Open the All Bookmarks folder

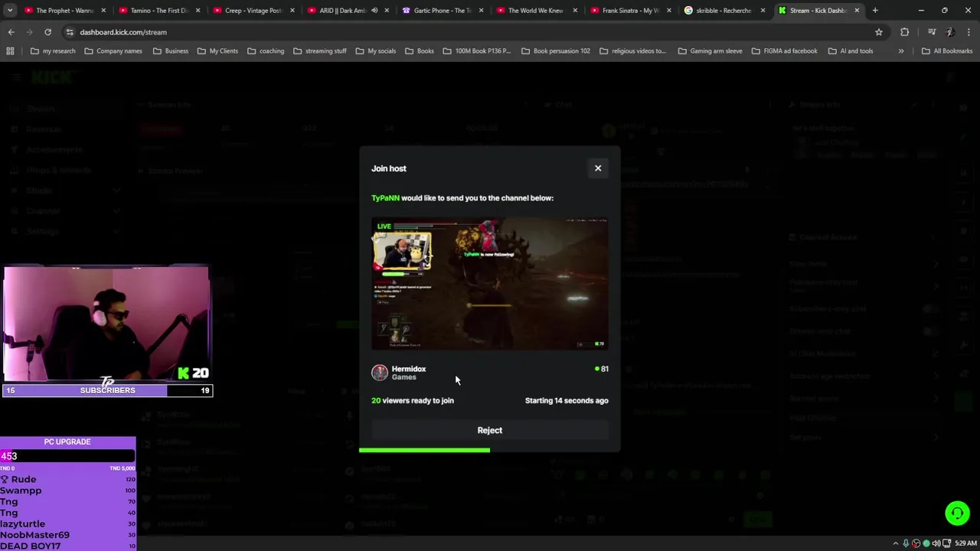(x=947, y=51)
